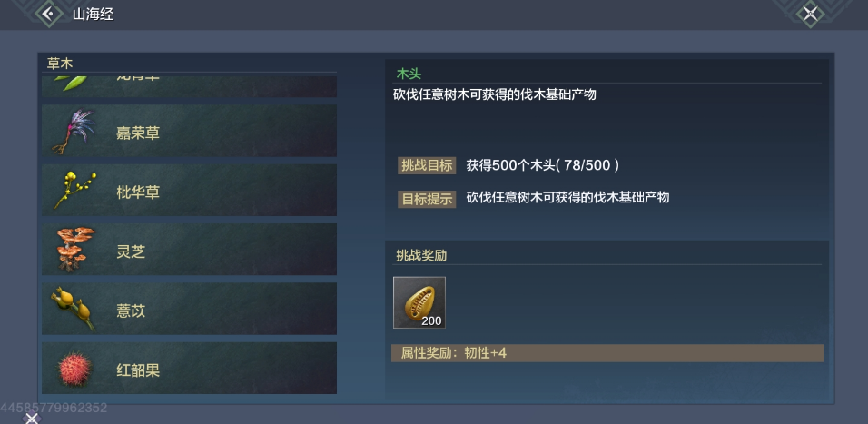Click the 山海经 title label
Screen dimensions: 868x424
click(x=93, y=15)
